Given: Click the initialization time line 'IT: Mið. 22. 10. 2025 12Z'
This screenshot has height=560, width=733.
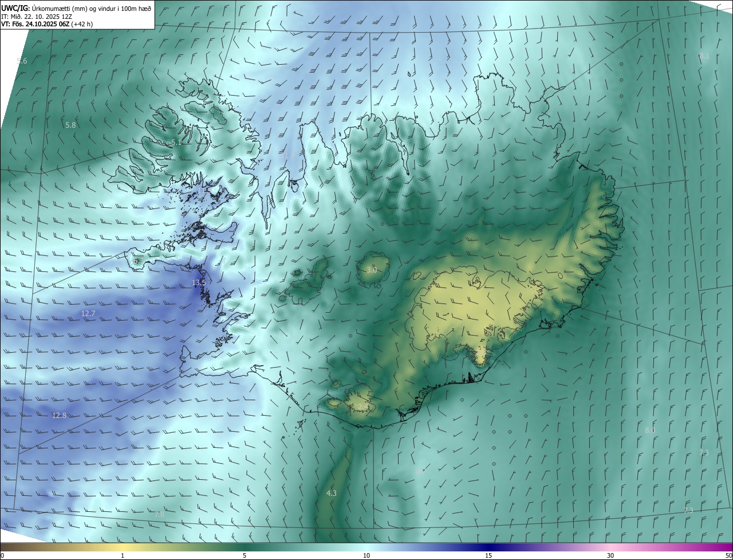Looking at the screenshot, I should [x=36, y=17].
